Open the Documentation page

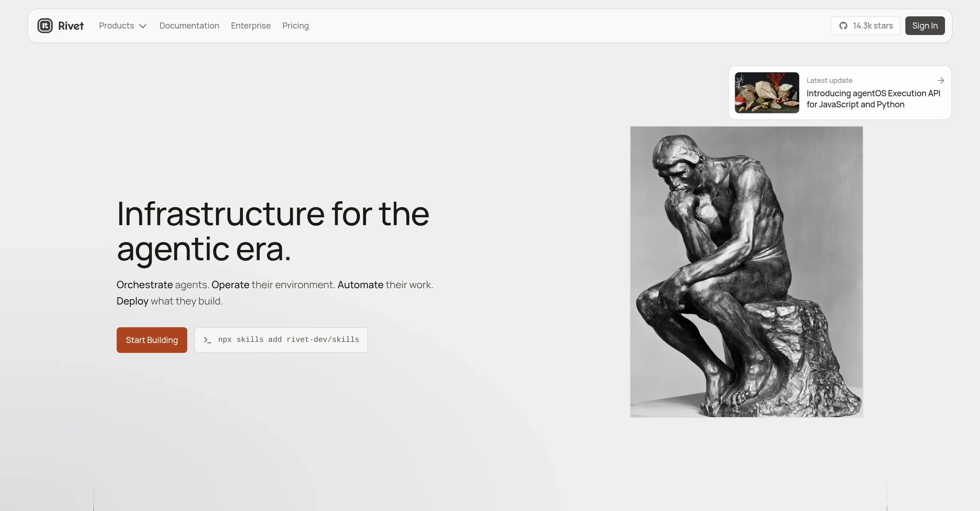point(189,25)
